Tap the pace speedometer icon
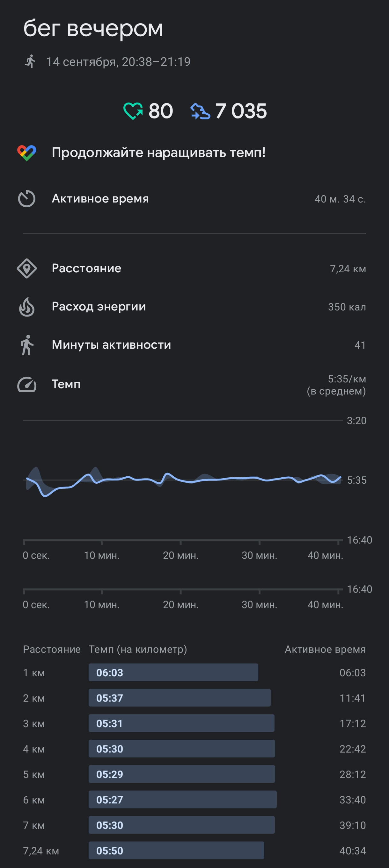The height and width of the screenshot is (868, 389). point(27,384)
